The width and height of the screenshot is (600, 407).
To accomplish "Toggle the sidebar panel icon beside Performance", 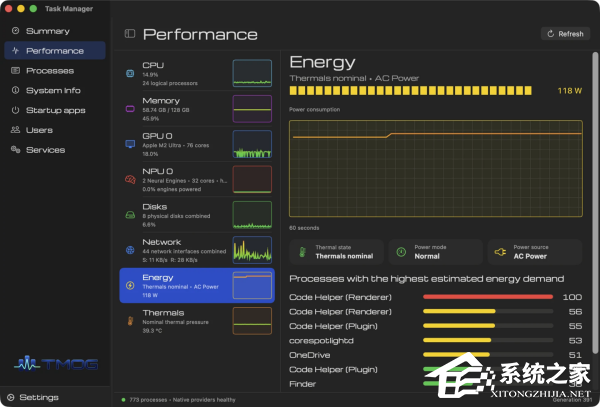I will [130, 34].
